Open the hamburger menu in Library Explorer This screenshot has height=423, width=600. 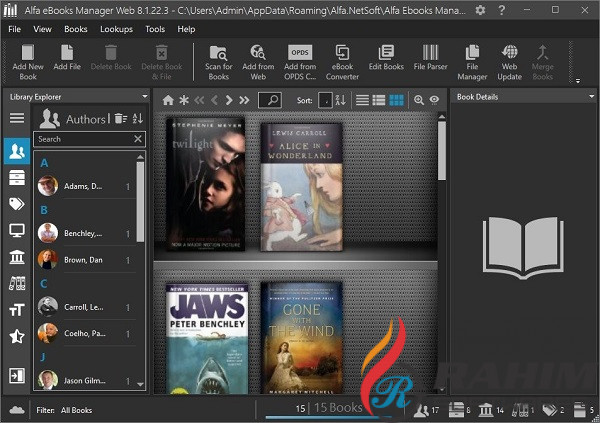(17, 118)
